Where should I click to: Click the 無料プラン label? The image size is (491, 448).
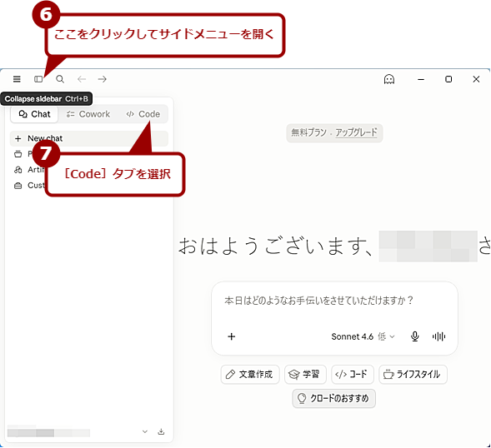(x=308, y=132)
